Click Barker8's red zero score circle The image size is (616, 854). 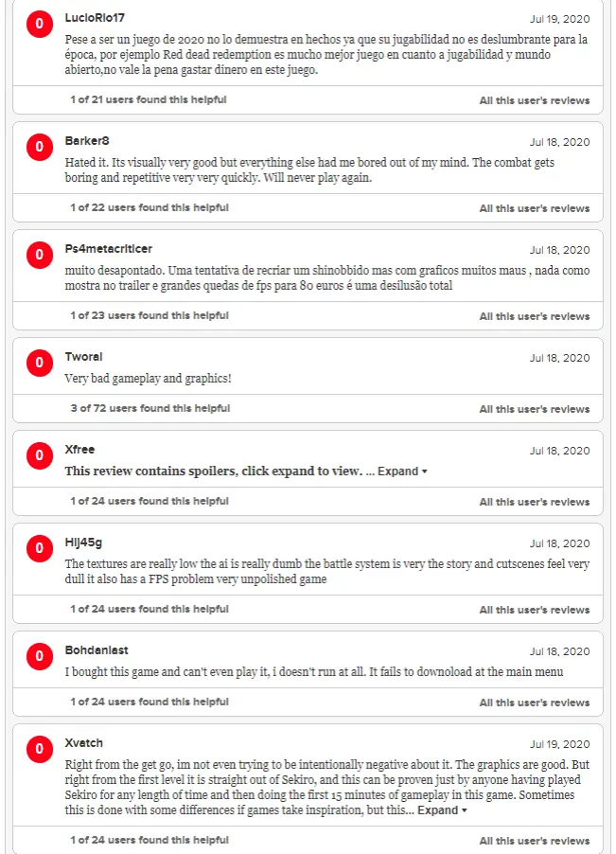pos(40,147)
